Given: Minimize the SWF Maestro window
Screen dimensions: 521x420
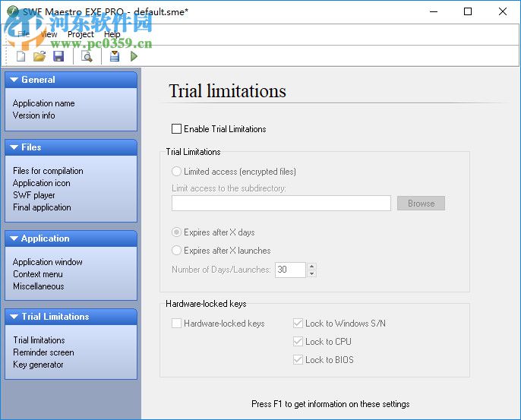Looking at the screenshot, I should (x=434, y=11).
